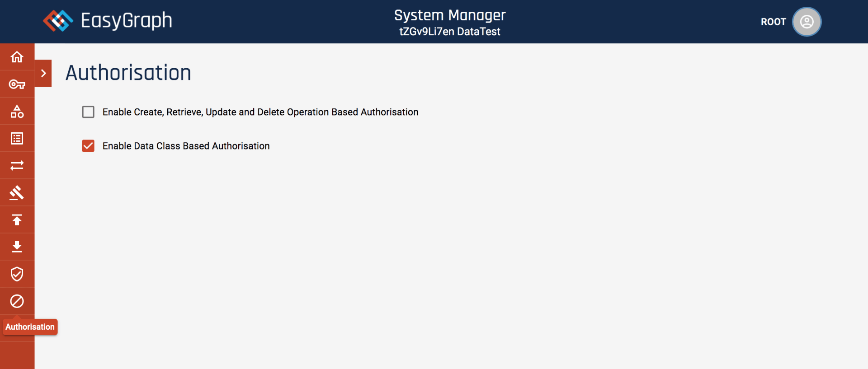868x369 pixels.
Task: Open the gavel icon in sidebar
Action: tap(17, 193)
